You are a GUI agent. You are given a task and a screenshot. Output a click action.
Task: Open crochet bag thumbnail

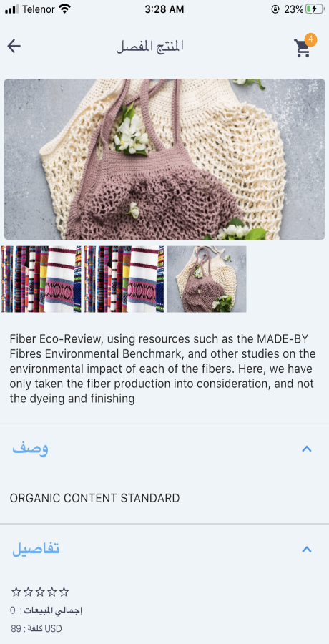click(x=207, y=279)
